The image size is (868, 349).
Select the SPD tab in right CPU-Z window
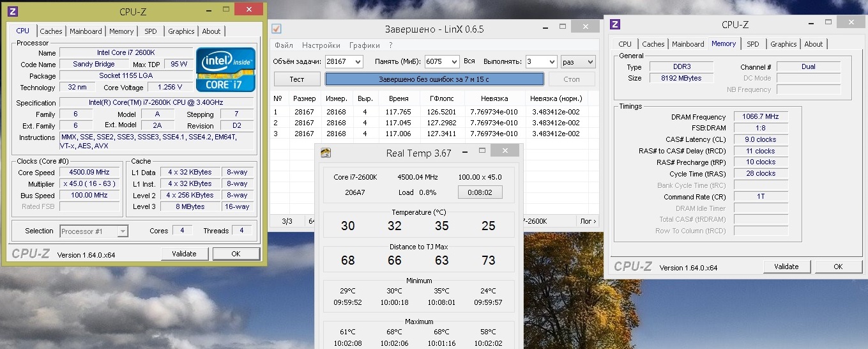753,44
